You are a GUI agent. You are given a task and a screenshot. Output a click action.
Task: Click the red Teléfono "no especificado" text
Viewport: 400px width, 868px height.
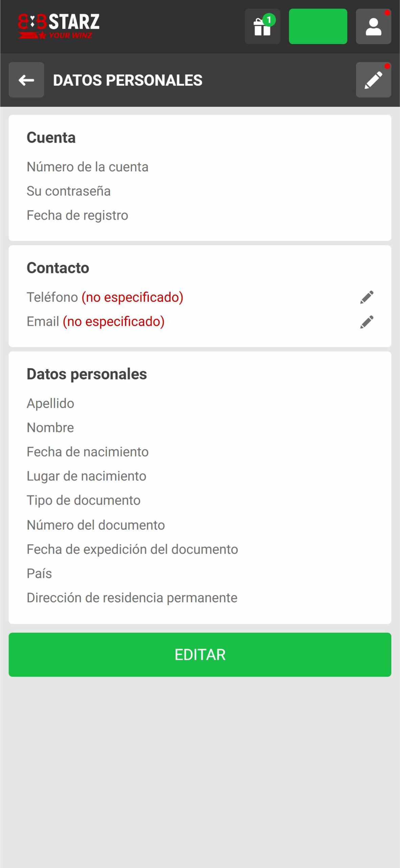[132, 297]
